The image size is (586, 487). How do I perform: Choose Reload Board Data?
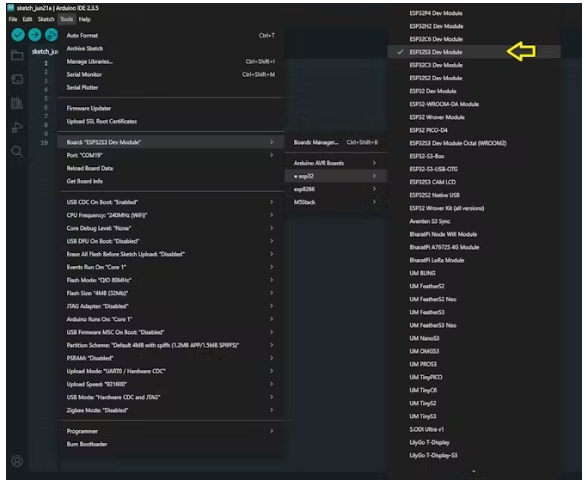point(170,168)
